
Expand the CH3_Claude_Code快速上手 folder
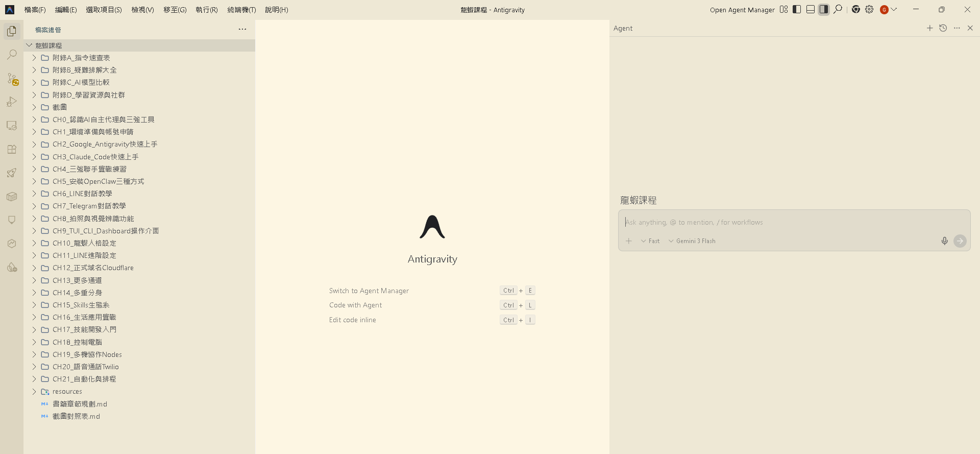(x=139, y=157)
